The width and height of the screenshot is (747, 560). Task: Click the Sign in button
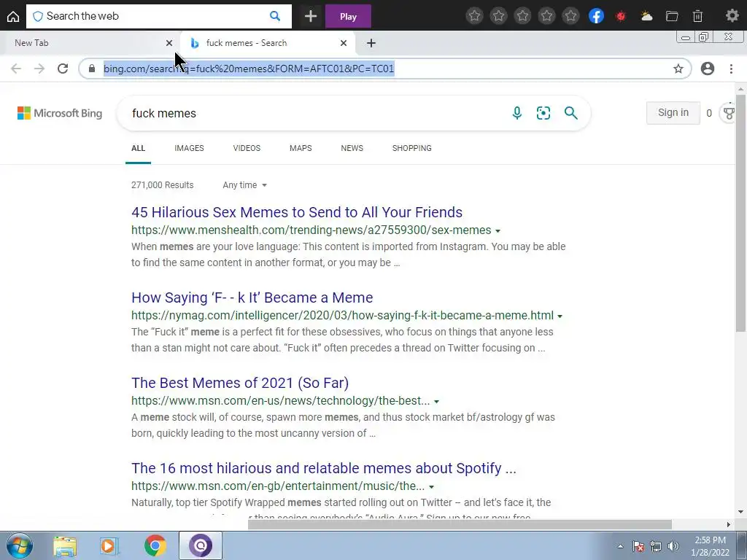tap(673, 113)
